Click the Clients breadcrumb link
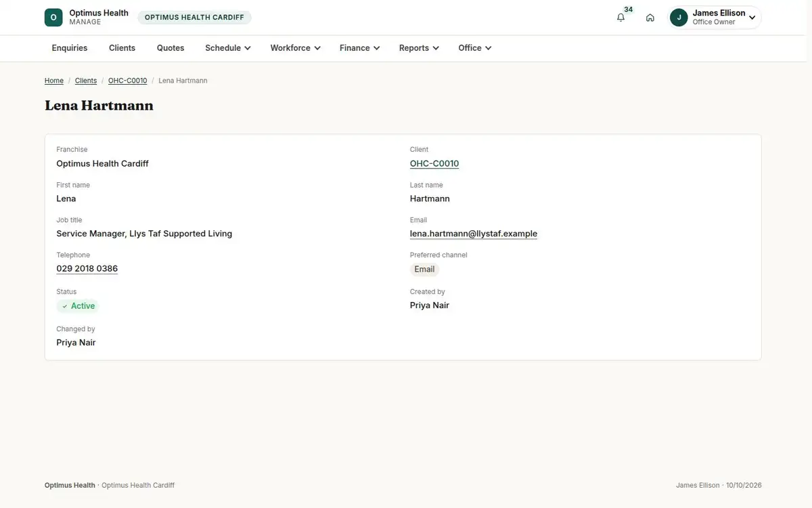 click(86, 81)
